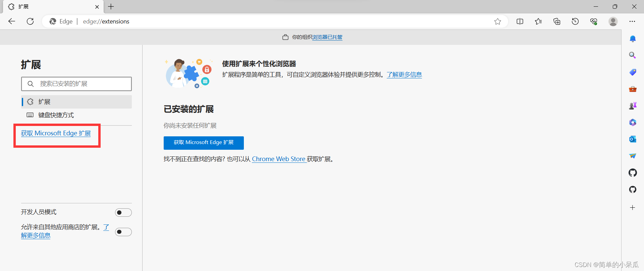The height and width of the screenshot is (271, 644).
Task: Open Settings and more menu
Action: tap(632, 21)
